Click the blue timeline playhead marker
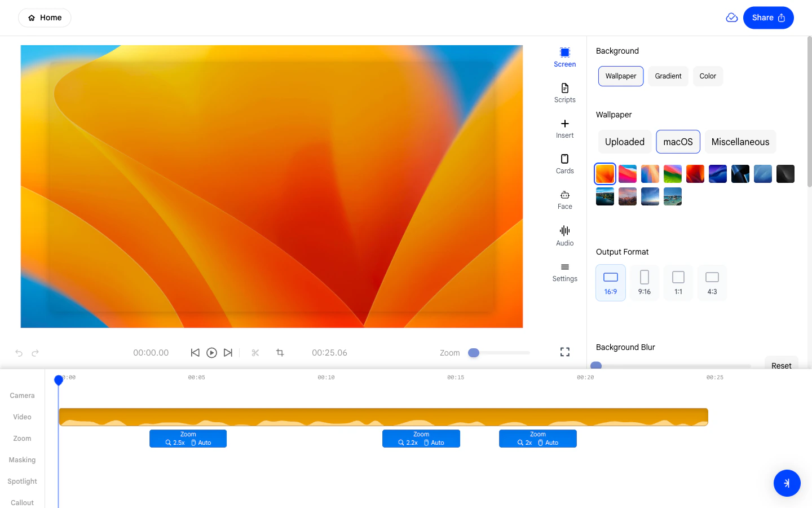 59,380
